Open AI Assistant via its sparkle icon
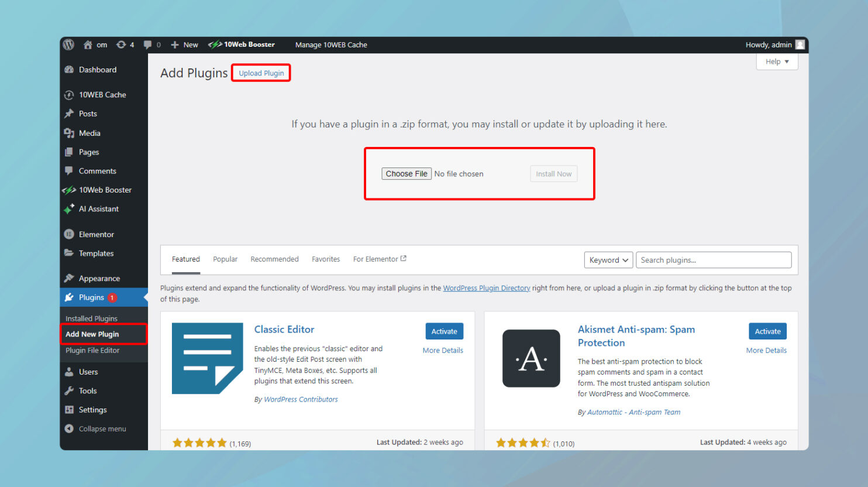 point(68,209)
